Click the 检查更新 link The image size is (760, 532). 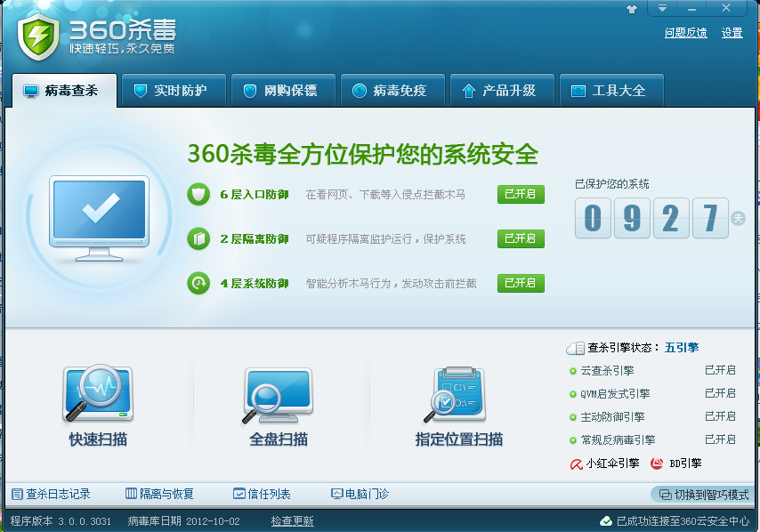tap(292, 521)
